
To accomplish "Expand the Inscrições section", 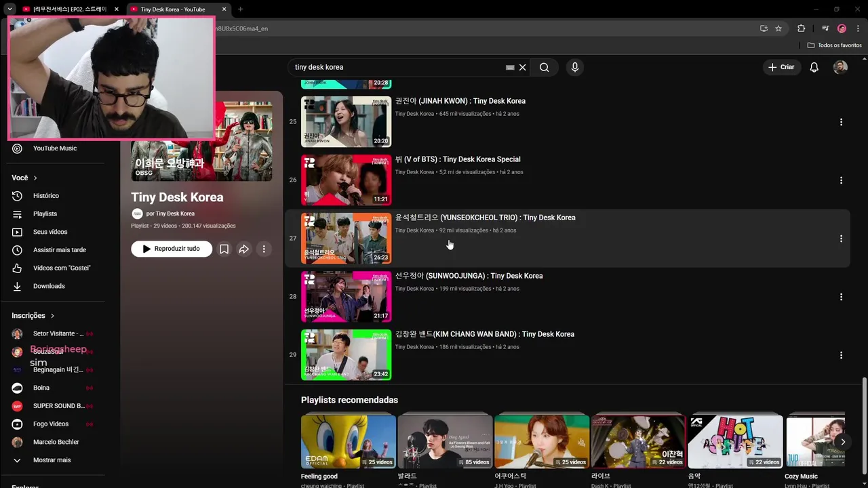I will point(33,316).
